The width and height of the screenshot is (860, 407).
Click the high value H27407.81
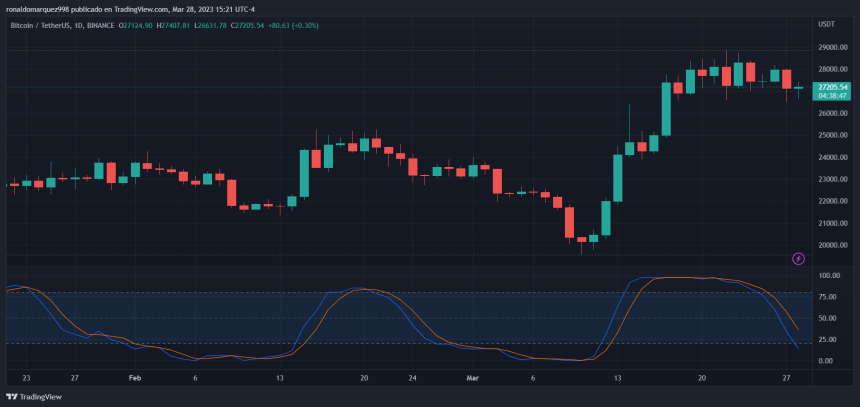coord(173,25)
